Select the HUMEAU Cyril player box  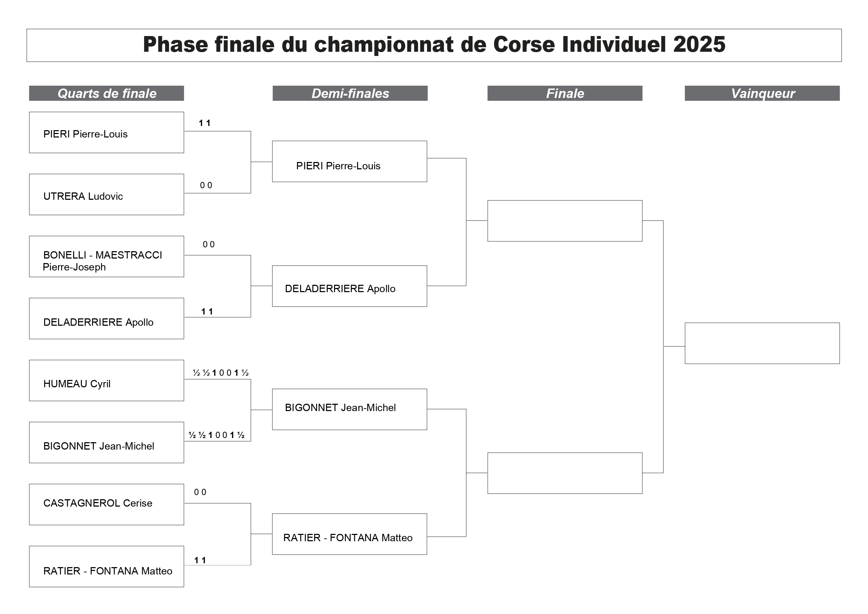coord(107,381)
